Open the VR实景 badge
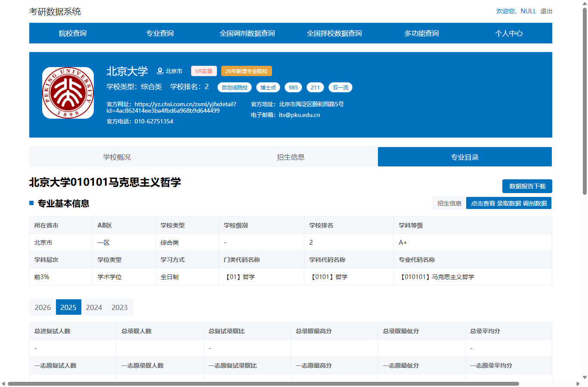Viewport: 588px width, 387px height. 204,71
